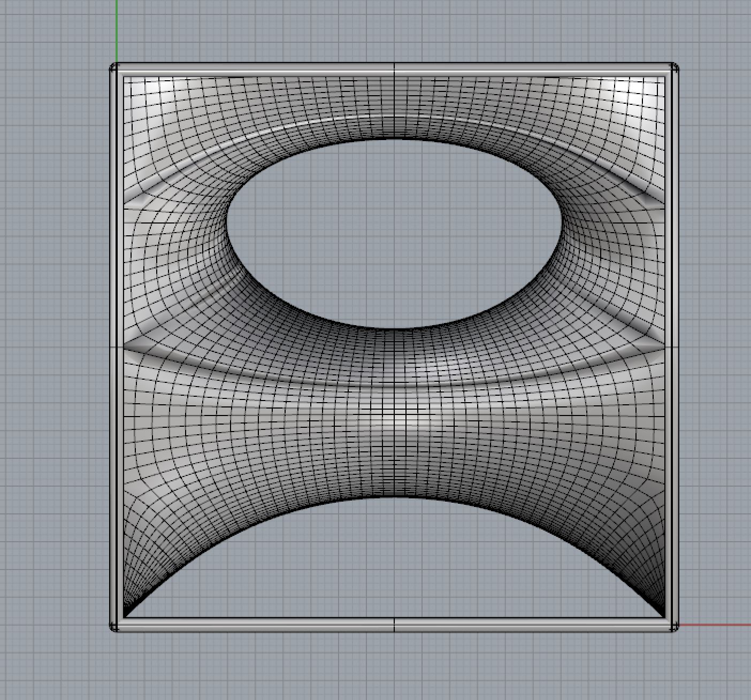Click the mesh's pointed tip at bottom-left
The height and width of the screenshot is (700, 751).
coord(126,615)
